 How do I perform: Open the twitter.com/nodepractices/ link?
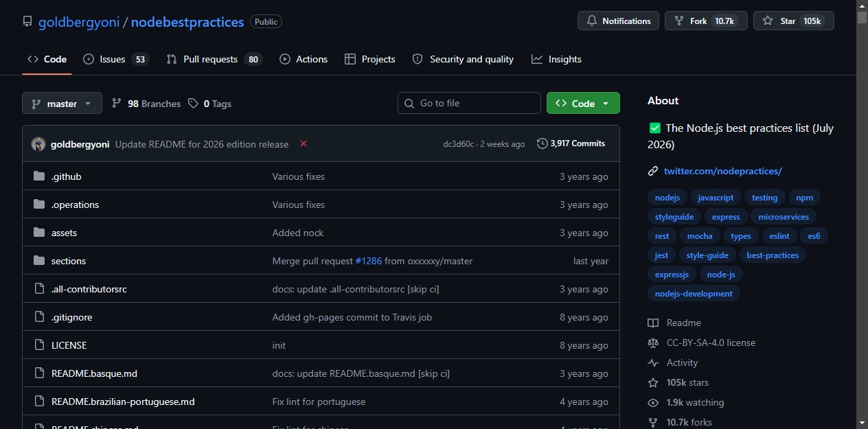click(x=722, y=171)
